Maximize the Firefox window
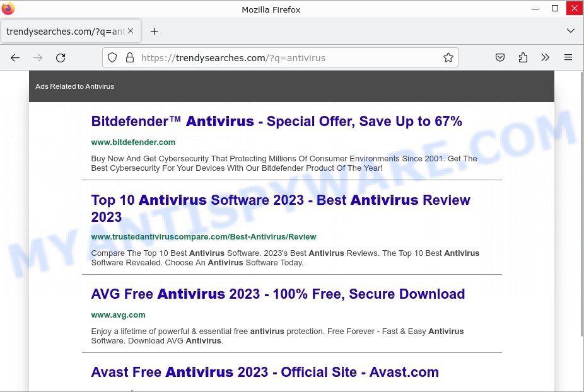 point(555,8)
